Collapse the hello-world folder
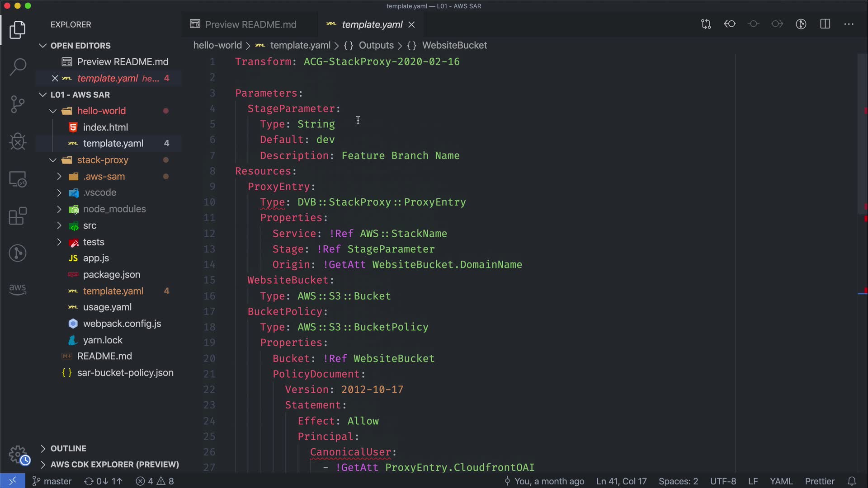The width and height of the screenshot is (868, 488). [x=101, y=111]
